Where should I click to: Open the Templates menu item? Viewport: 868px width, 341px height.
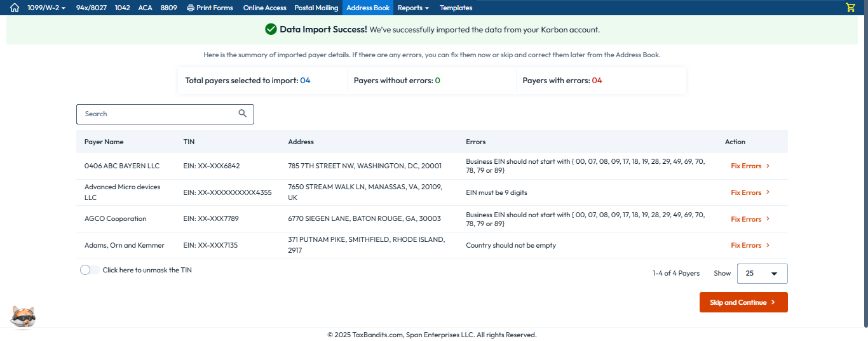pos(456,8)
